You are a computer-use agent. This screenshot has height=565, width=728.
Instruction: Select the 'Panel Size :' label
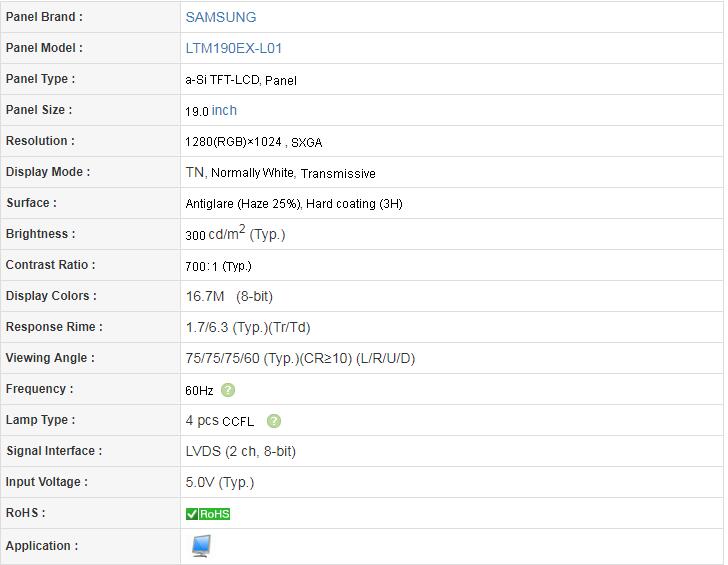[39, 110]
